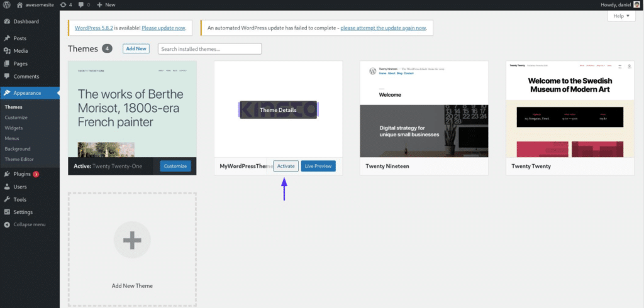Click the New content plus button

[x=106, y=5]
